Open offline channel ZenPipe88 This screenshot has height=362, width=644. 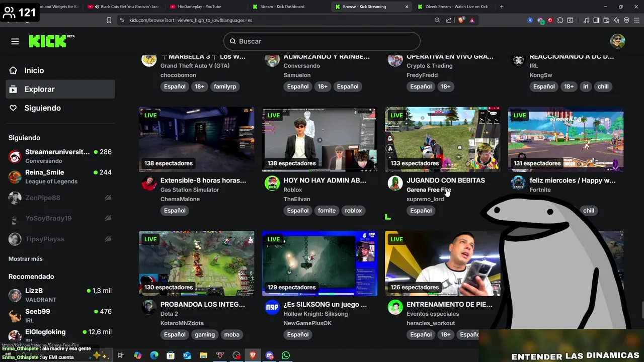coord(60,198)
